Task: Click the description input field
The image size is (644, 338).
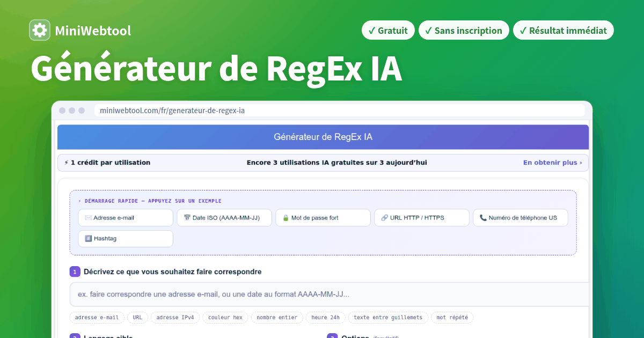Action: click(330, 295)
